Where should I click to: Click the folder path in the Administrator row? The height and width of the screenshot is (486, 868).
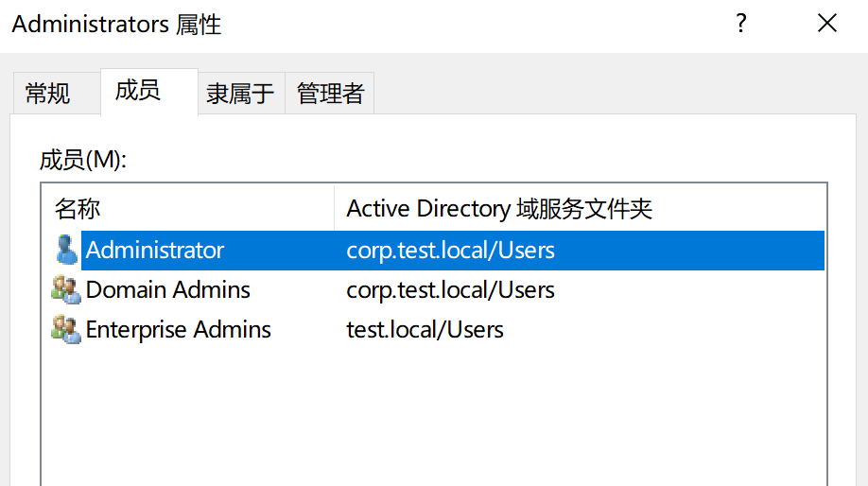point(450,251)
